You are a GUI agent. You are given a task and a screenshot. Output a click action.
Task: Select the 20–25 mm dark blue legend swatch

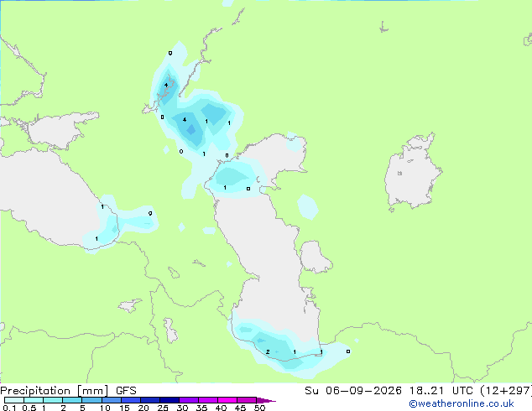tap(150, 400)
